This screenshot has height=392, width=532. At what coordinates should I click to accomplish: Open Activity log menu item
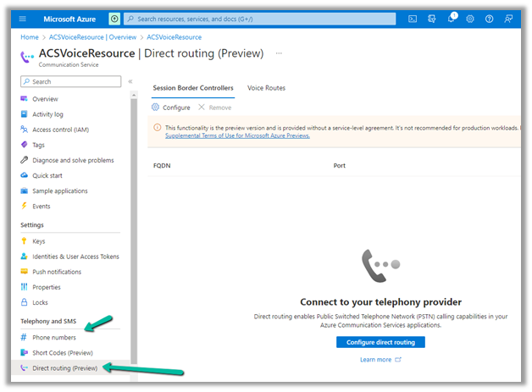coord(47,114)
